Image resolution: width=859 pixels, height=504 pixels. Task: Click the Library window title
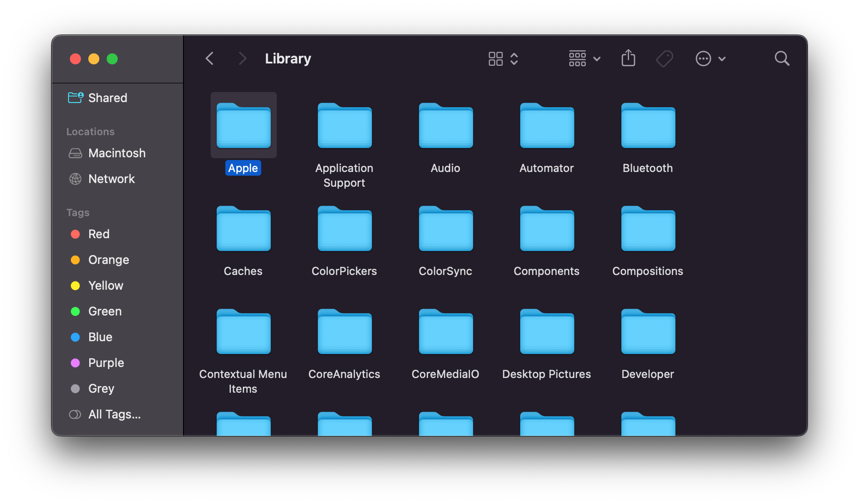[288, 59]
